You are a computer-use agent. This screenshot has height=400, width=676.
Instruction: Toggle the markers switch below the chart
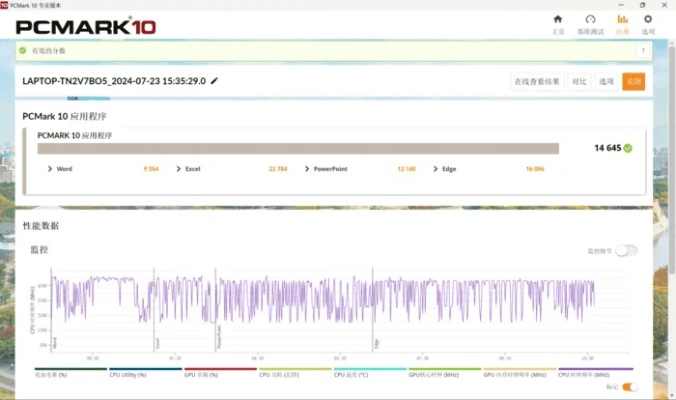630,387
